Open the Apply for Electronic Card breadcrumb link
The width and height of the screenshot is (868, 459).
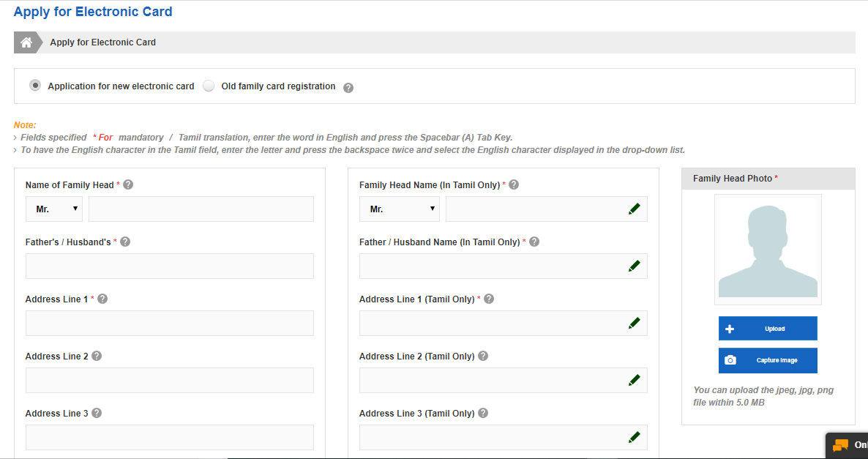coord(102,42)
